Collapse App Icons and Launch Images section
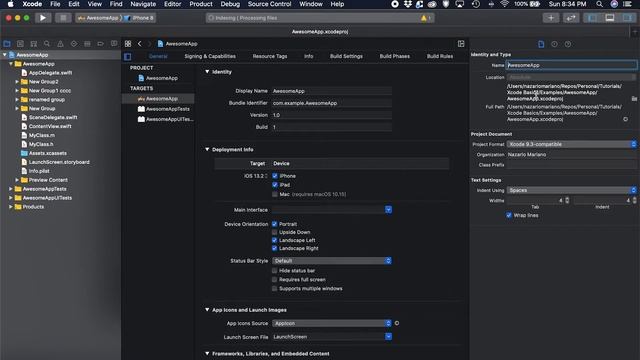Image resolution: width=640 pixels, height=360 pixels. pos(207,310)
